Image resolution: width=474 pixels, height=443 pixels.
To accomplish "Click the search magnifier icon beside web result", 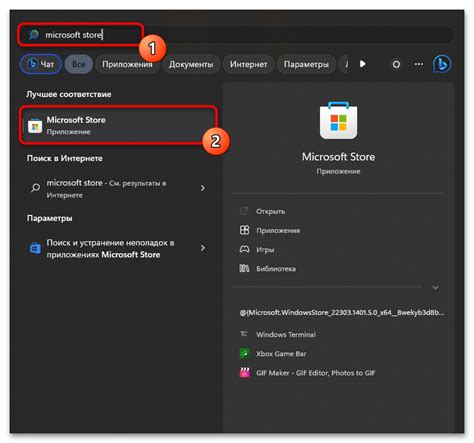I will (35, 188).
